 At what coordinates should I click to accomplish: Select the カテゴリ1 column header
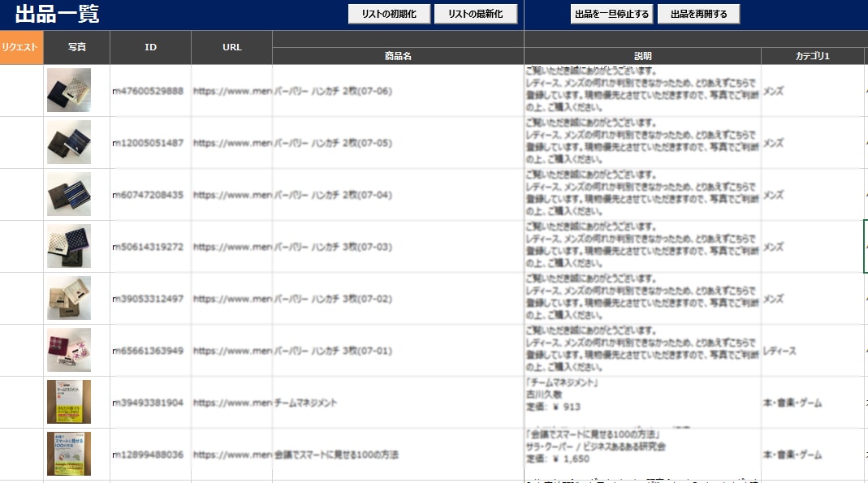tap(813, 56)
